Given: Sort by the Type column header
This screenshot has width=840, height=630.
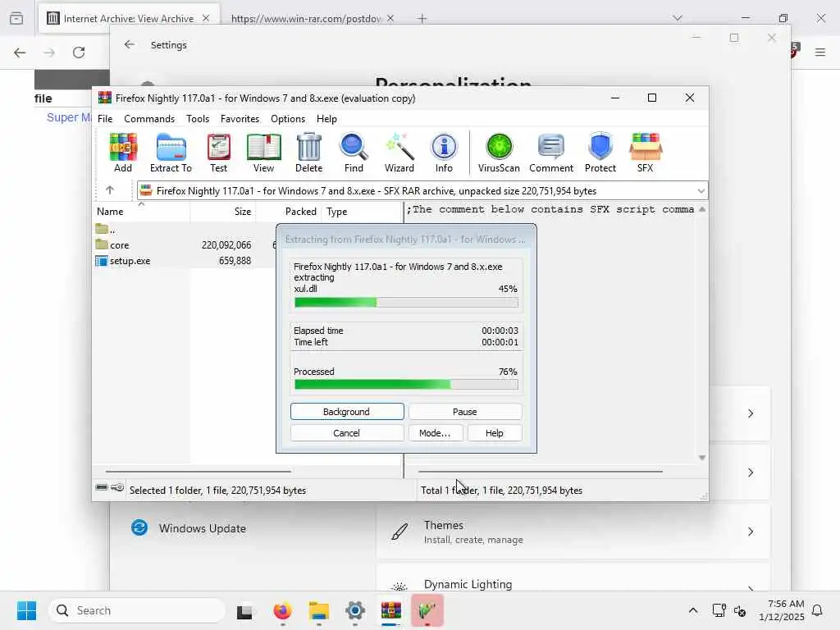Looking at the screenshot, I should [x=362, y=212].
